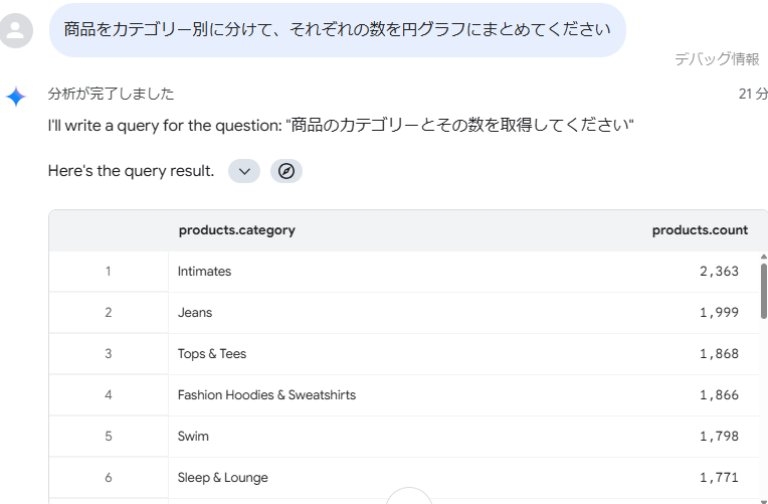The width and height of the screenshot is (768, 504).
Task: Click the Gemini sparkle icon
Action: pyautogui.click(x=16, y=97)
